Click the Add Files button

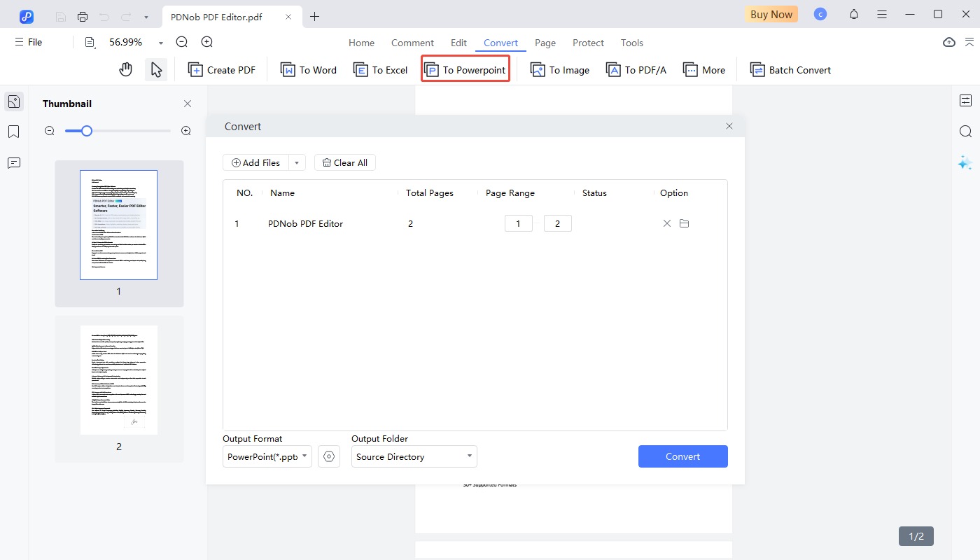(x=255, y=162)
